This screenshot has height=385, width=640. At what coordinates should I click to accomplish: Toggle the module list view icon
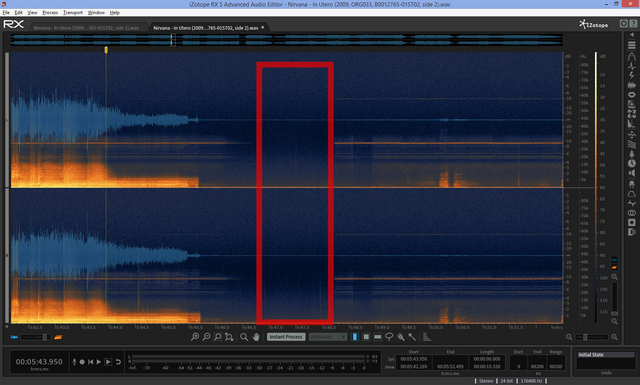[x=631, y=45]
